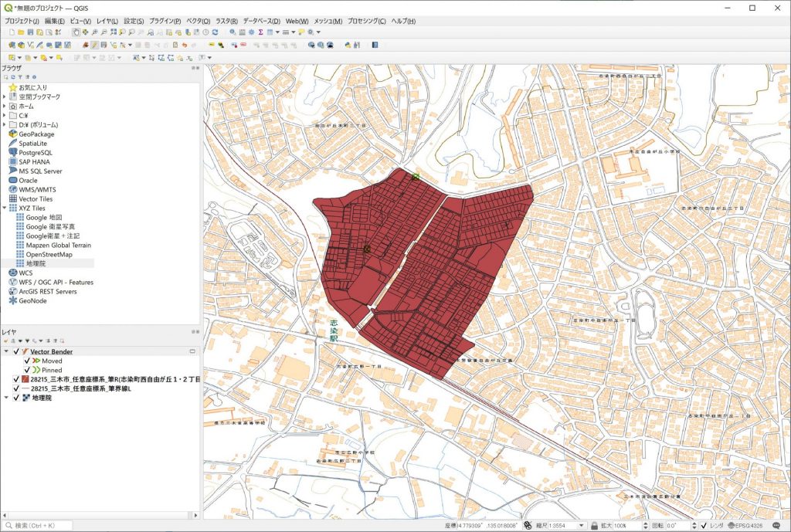The width and height of the screenshot is (791, 532).
Task: Click the Save Project icon
Action: [x=30, y=32]
